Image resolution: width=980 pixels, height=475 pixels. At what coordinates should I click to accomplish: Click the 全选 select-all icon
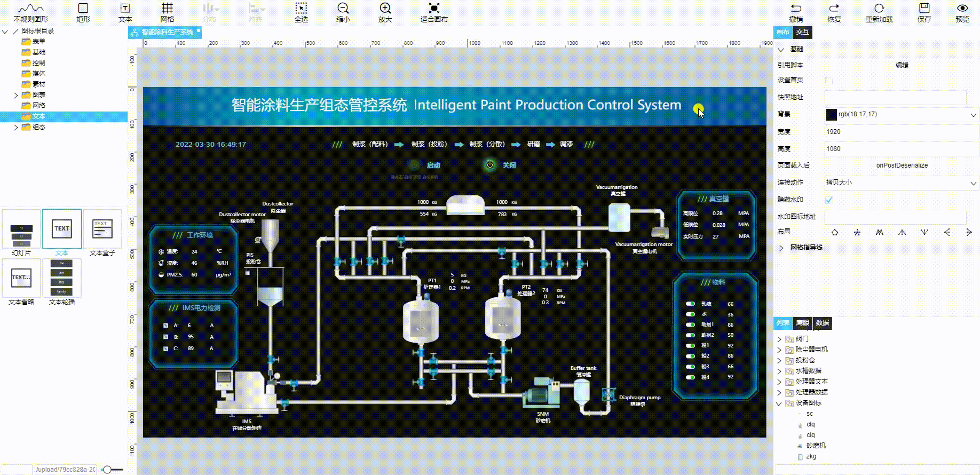(302, 8)
